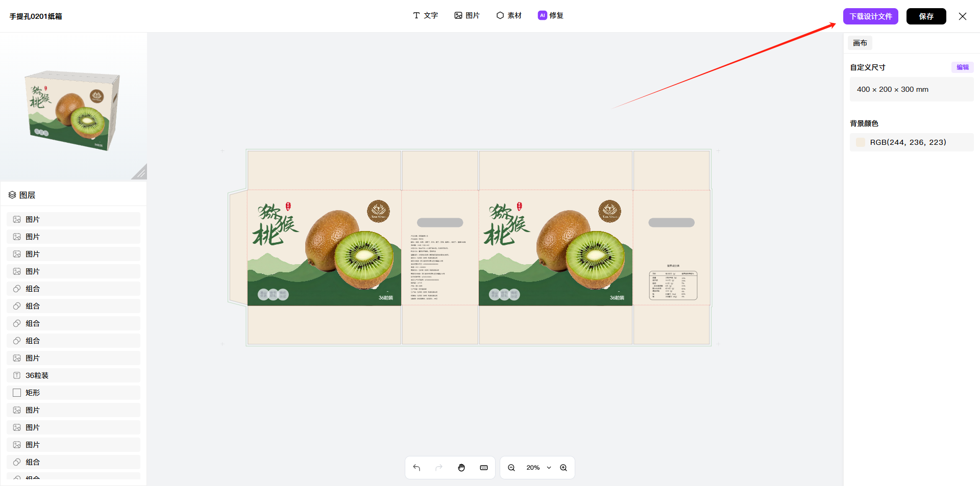
Task: Select the 矩形 rectangle layer
Action: point(73,393)
